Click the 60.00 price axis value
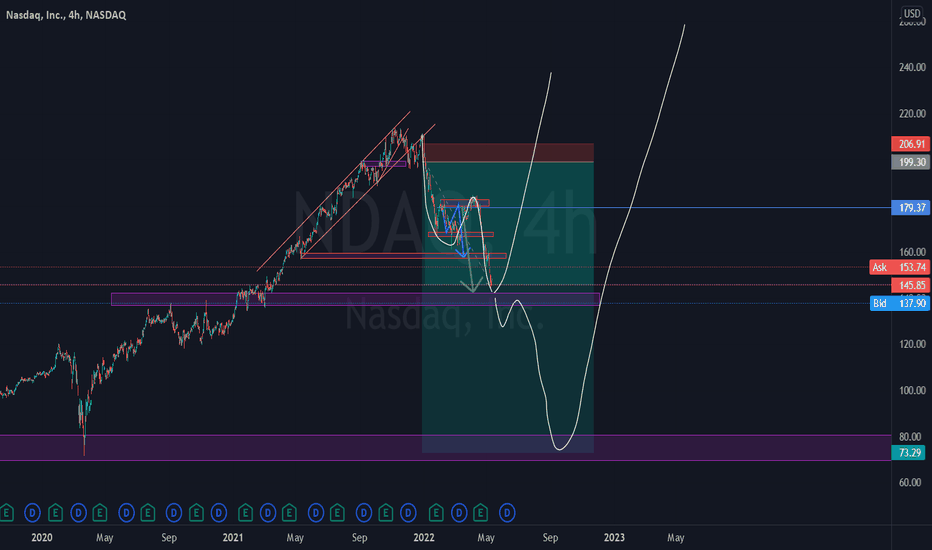 click(912, 482)
